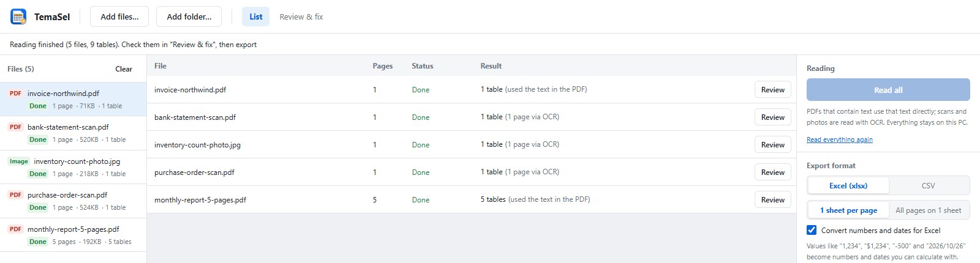Click monthly-report-5-pages.pdf file name in table

200,200
